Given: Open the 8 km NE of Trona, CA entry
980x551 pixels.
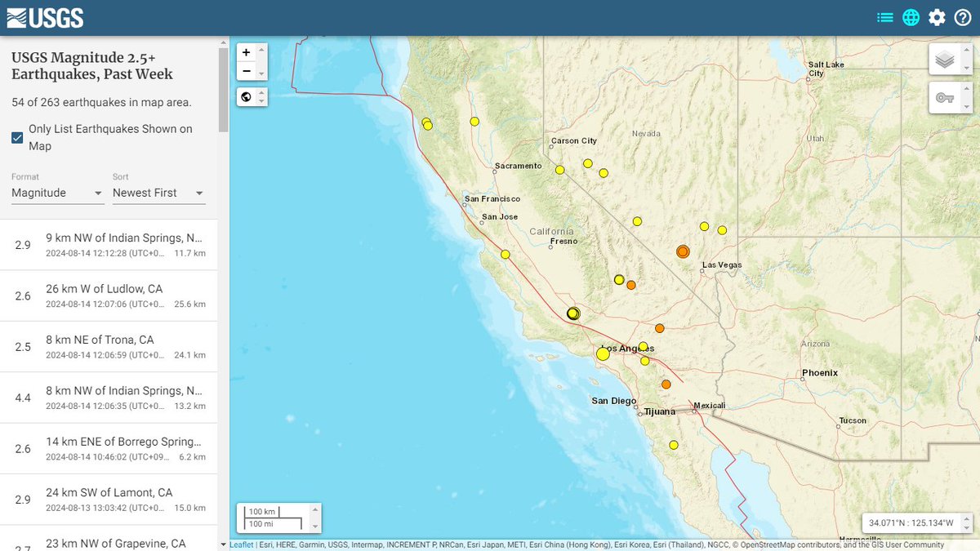Looking at the screenshot, I should tap(109, 347).
